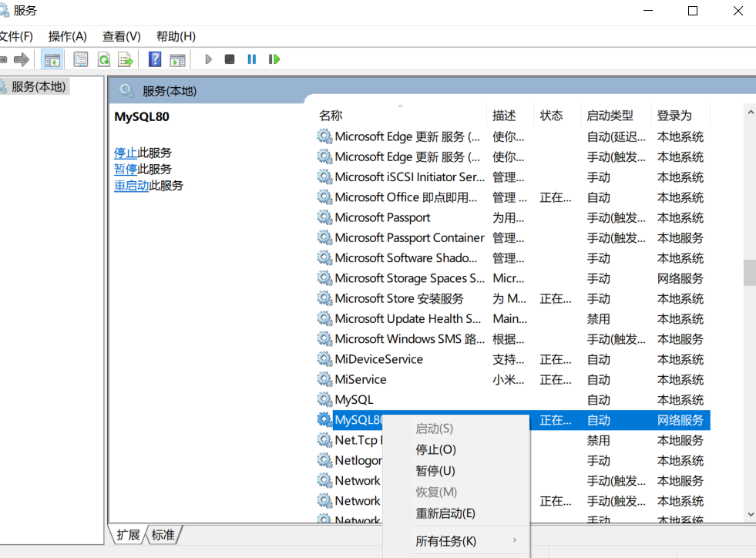The height and width of the screenshot is (558, 756).
Task: Click gear icon of Microsoft Office 即点即用 row
Action: (324, 197)
